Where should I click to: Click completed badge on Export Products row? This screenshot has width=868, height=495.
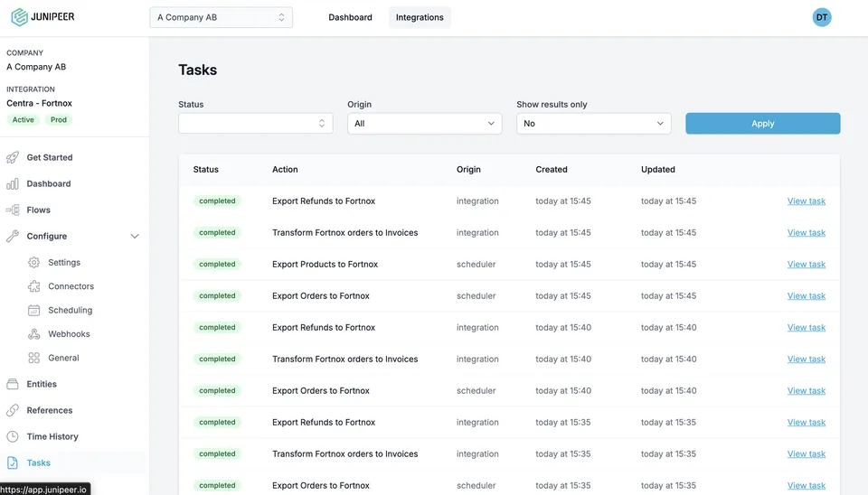(x=217, y=265)
